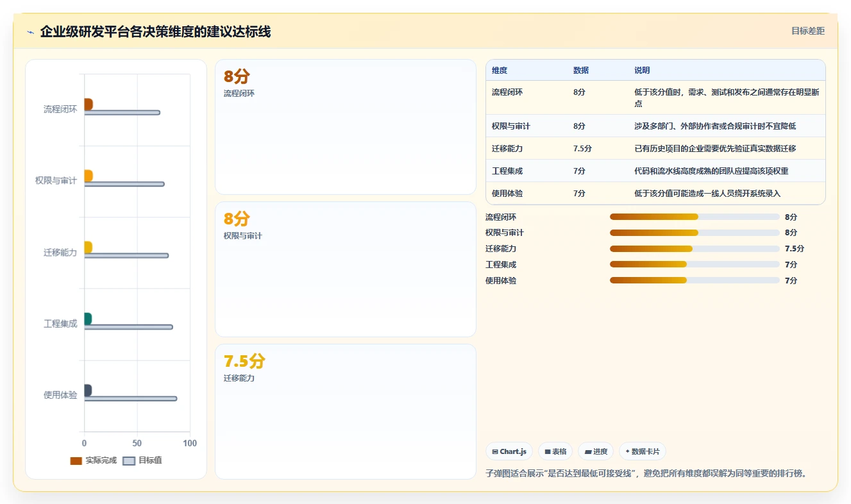Click the page title 企业级研发平台各决策维度的建议达标线
Screen dimensions: 851x504
(x=155, y=32)
